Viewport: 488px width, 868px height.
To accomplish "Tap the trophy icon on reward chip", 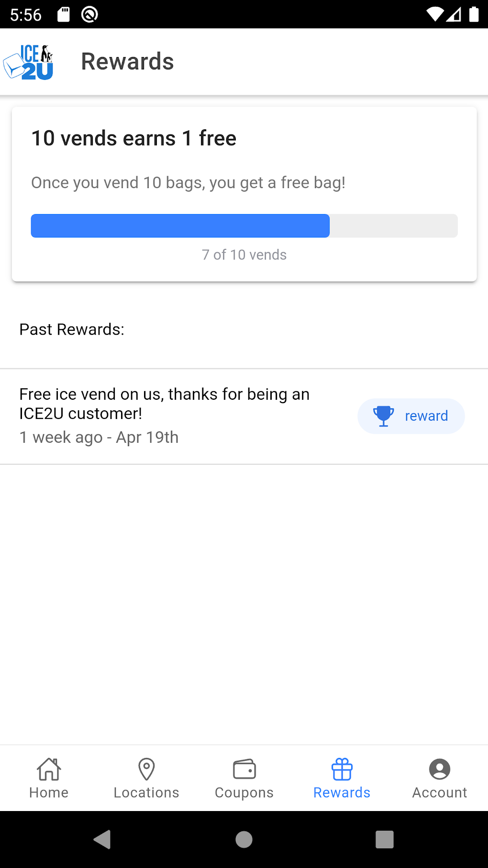I will point(383,416).
